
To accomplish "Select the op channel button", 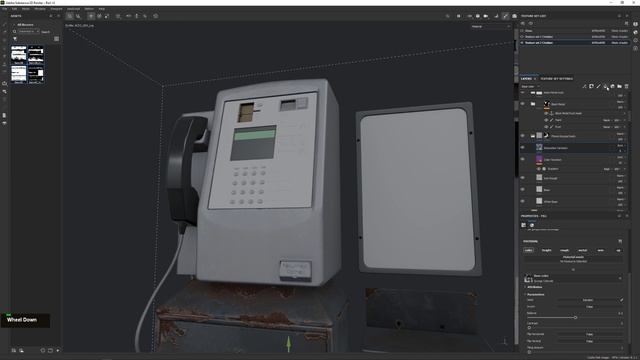I will 618,250.
